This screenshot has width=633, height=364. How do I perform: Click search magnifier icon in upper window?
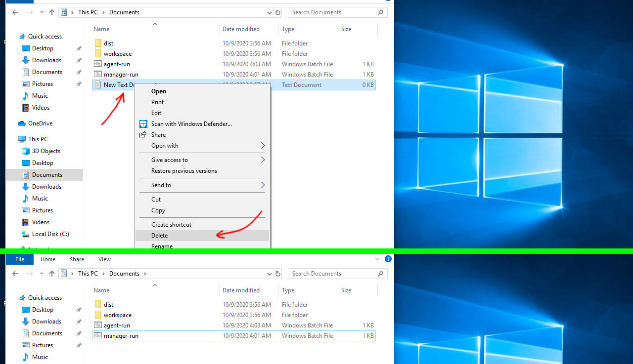click(380, 12)
